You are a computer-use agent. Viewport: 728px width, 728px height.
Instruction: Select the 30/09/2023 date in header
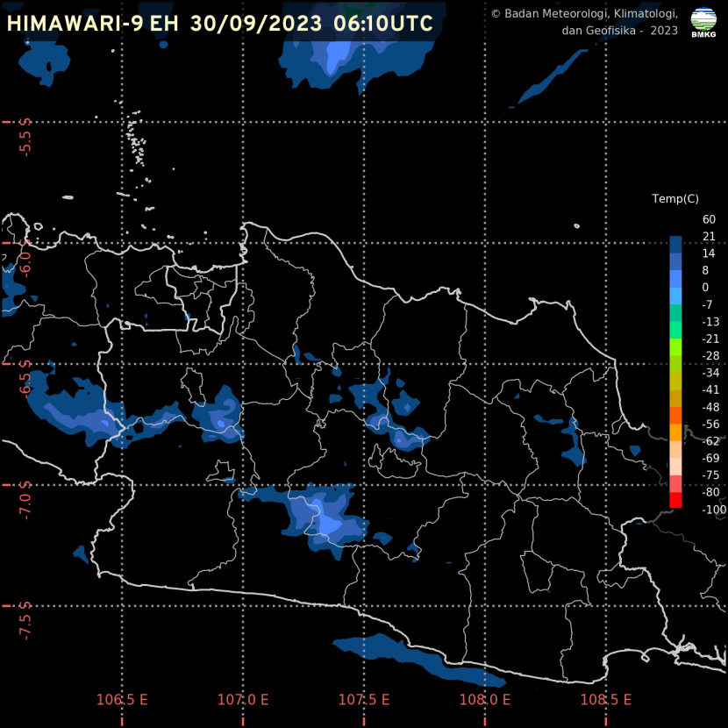(x=254, y=24)
